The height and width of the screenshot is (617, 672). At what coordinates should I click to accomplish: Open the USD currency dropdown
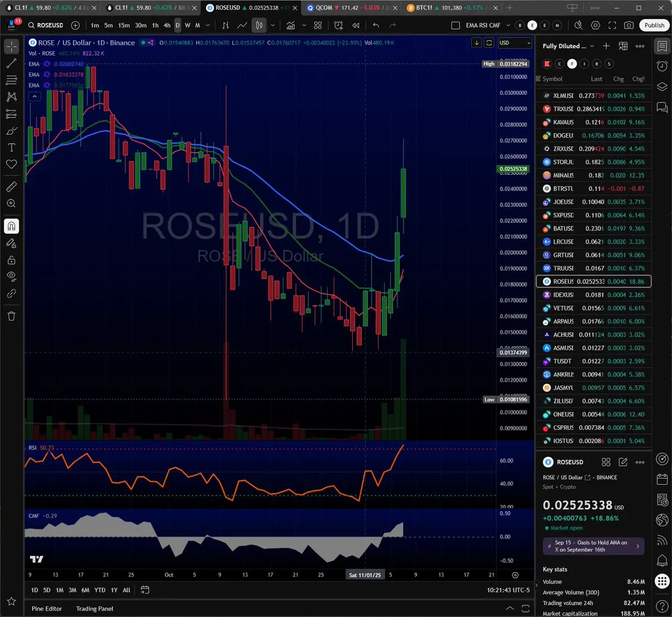pyautogui.click(x=514, y=43)
